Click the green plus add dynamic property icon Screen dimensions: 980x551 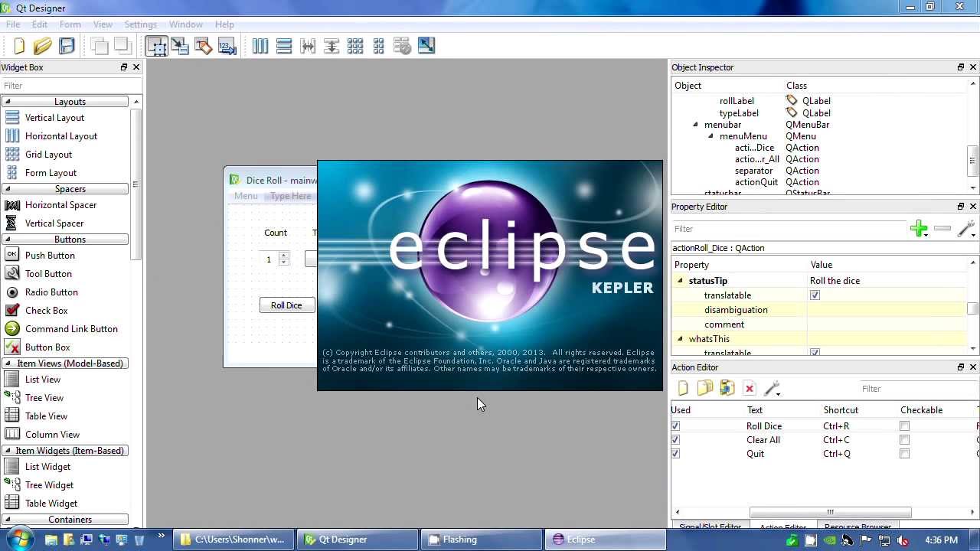point(920,229)
